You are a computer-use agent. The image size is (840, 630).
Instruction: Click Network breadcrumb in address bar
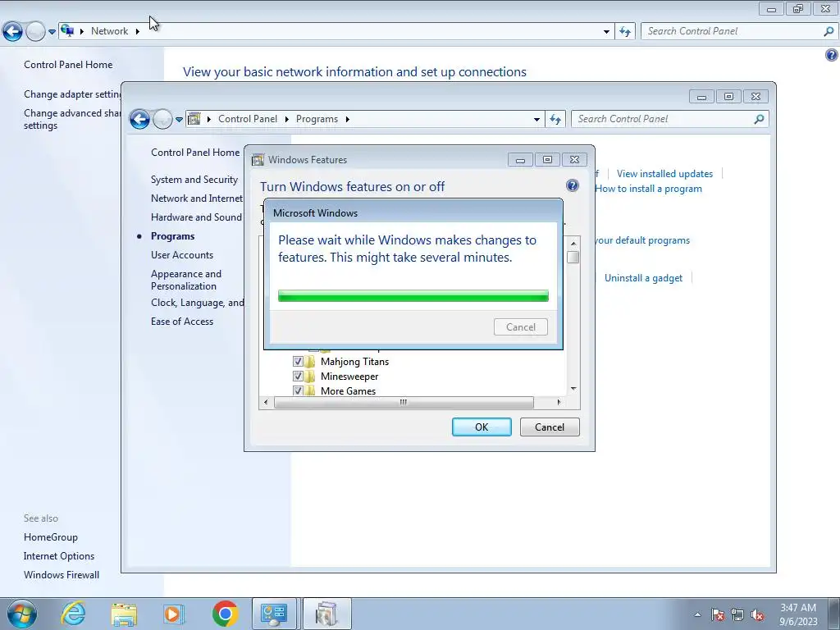[x=109, y=31]
